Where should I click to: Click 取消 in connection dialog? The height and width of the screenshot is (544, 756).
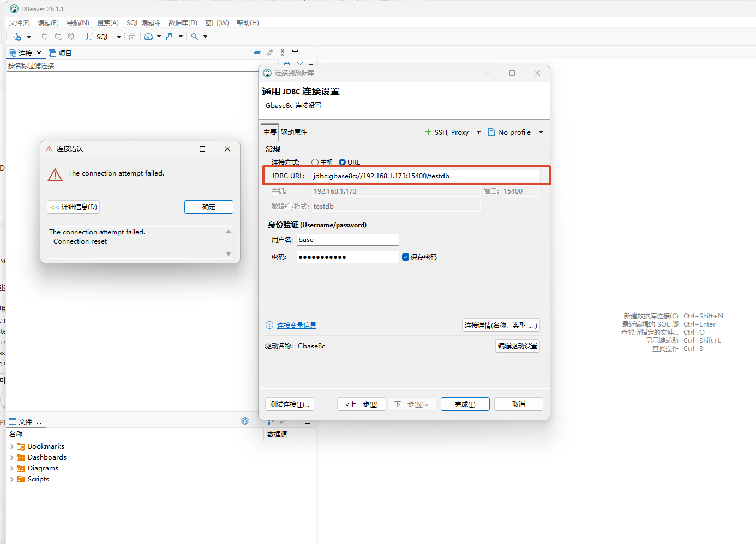[x=519, y=404]
